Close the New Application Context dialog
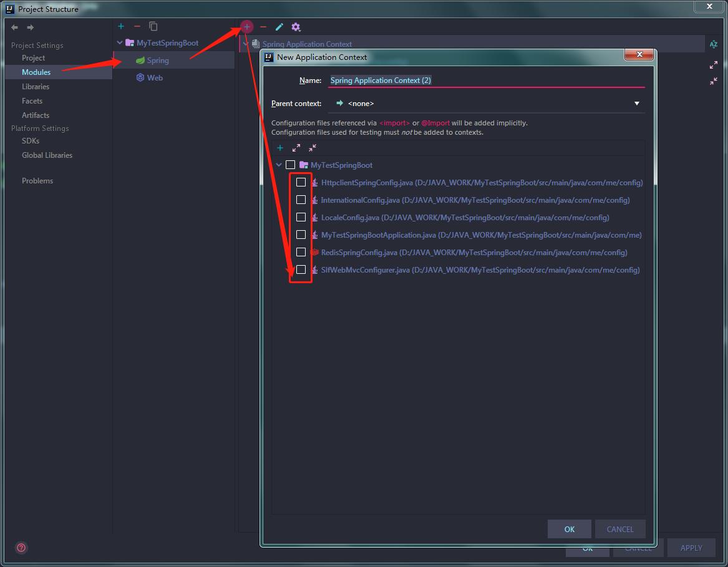Image resolution: width=728 pixels, height=567 pixels. coord(639,54)
